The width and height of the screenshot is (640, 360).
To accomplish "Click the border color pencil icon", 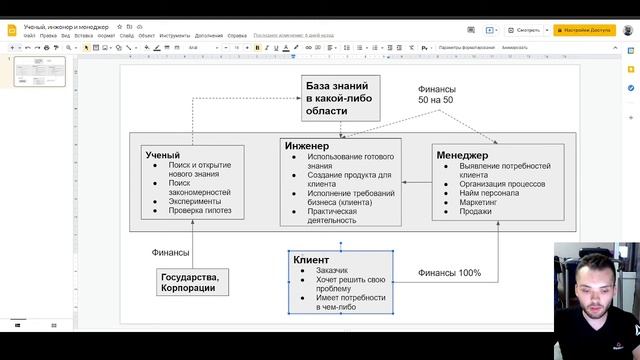I will [157, 48].
